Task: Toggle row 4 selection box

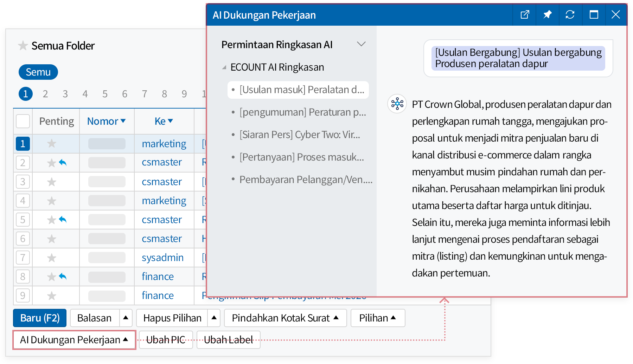Action: coord(23,201)
